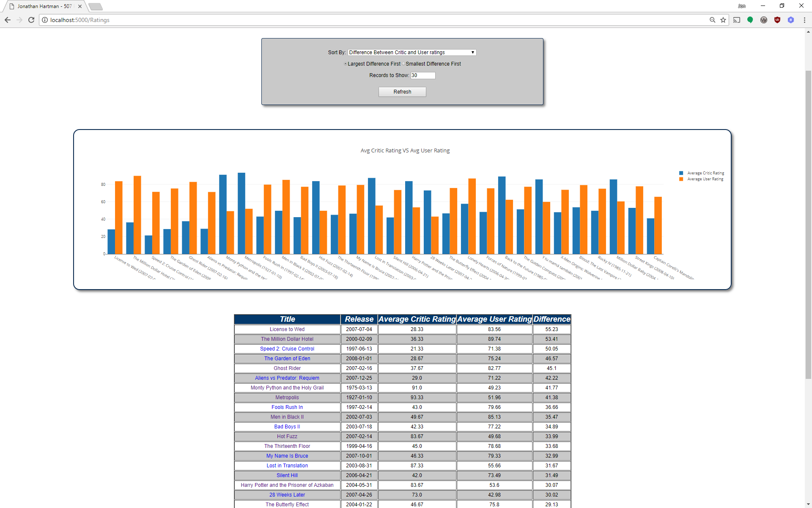This screenshot has height=508, width=812.
Task: Click the Title column header
Action: [287, 319]
